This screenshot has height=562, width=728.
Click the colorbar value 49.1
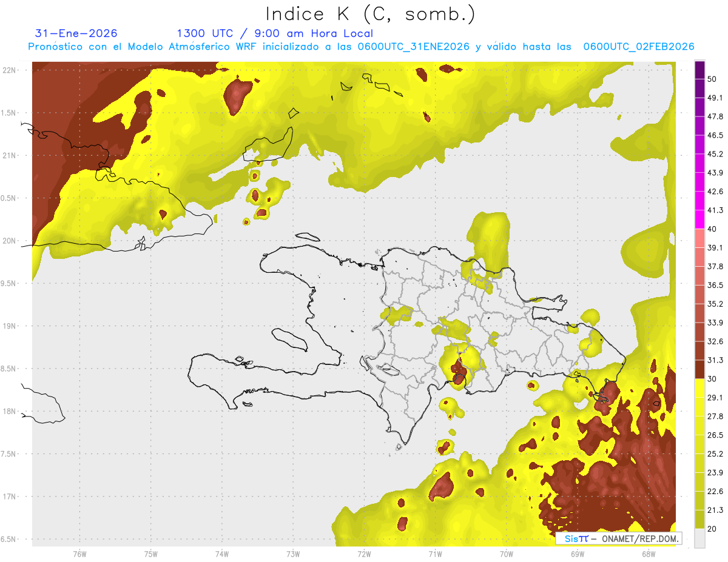715,98
